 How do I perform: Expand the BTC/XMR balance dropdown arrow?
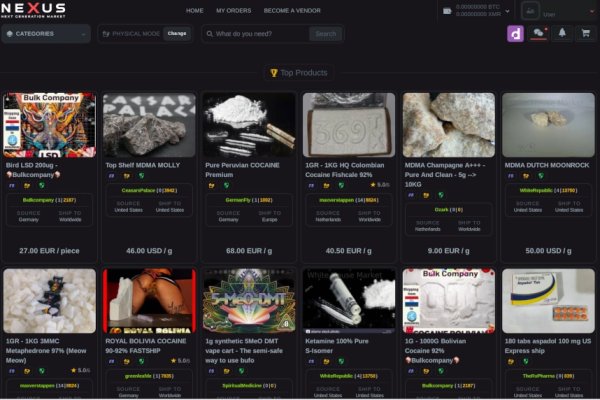coord(507,11)
